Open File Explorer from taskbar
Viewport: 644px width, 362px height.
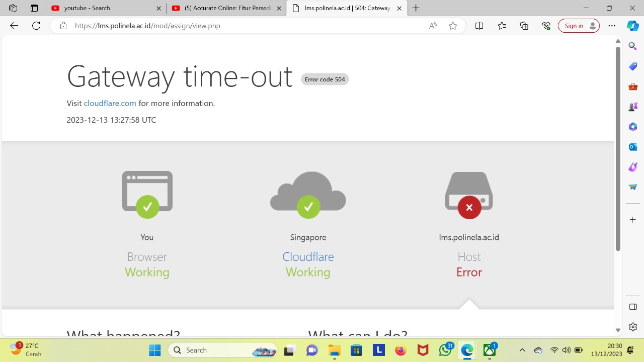pyautogui.click(x=334, y=350)
